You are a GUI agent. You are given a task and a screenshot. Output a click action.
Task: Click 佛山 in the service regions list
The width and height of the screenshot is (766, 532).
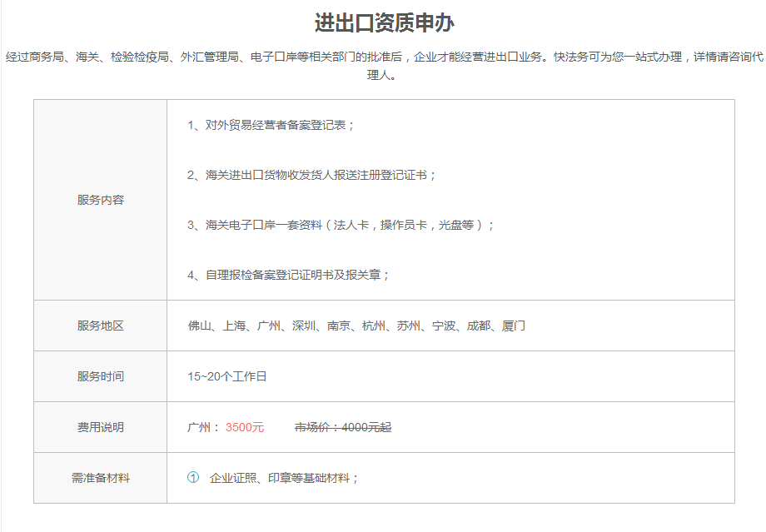pos(199,326)
